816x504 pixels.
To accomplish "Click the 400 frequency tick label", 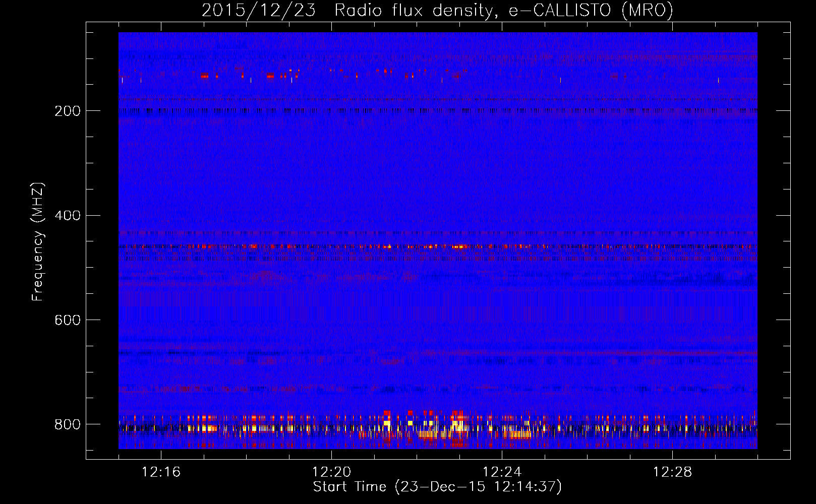I will pos(67,216).
